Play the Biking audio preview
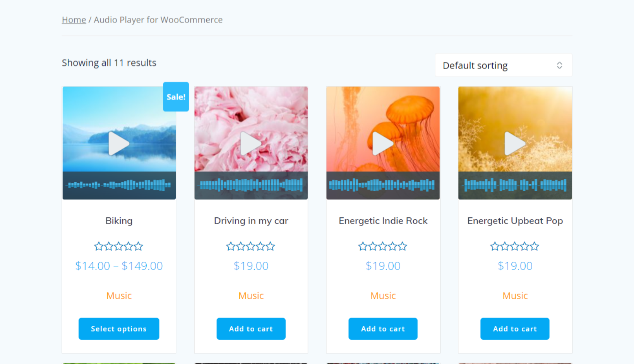The width and height of the screenshot is (634, 364). pyautogui.click(x=119, y=144)
